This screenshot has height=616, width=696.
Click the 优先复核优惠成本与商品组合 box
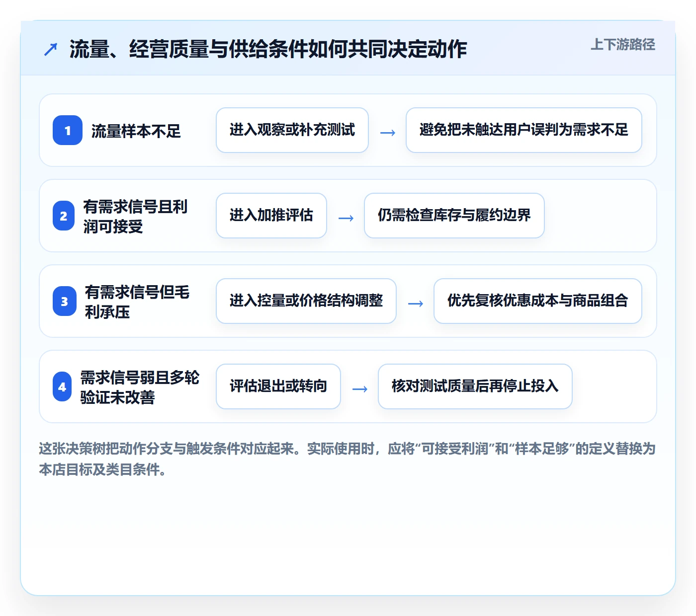(x=538, y=301)
